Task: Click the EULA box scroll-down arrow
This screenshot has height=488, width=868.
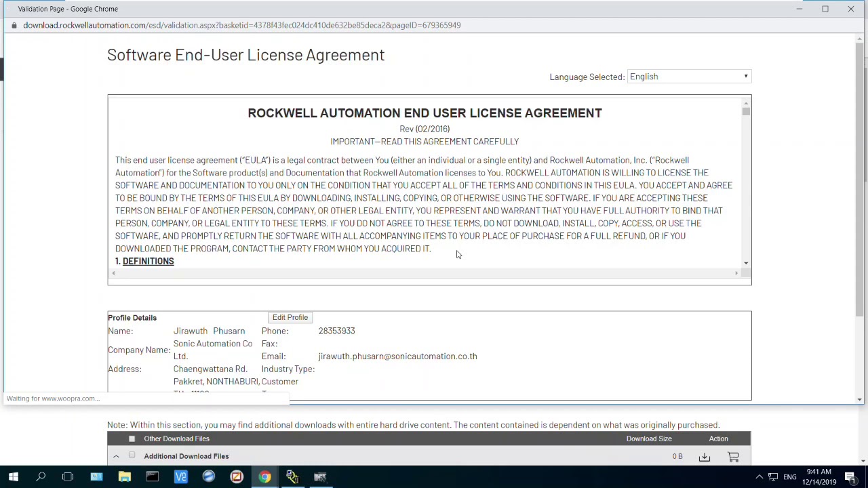Action: click(746, 263)
